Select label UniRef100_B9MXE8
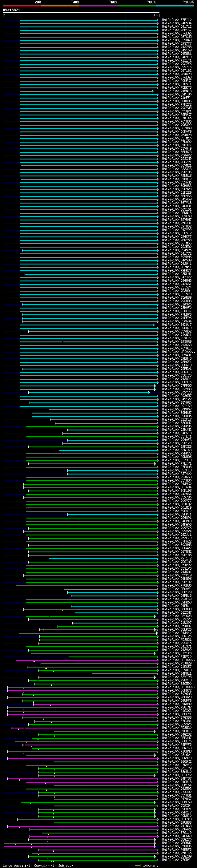This screenshot has height=868, width=197. click(x=176, y=447)
